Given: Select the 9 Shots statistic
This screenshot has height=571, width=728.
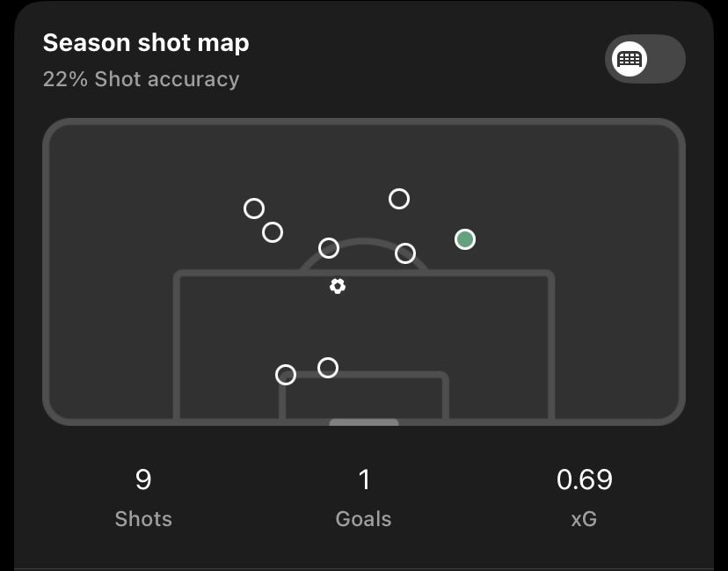Looking at the screenshot, I should pos(143,495).
